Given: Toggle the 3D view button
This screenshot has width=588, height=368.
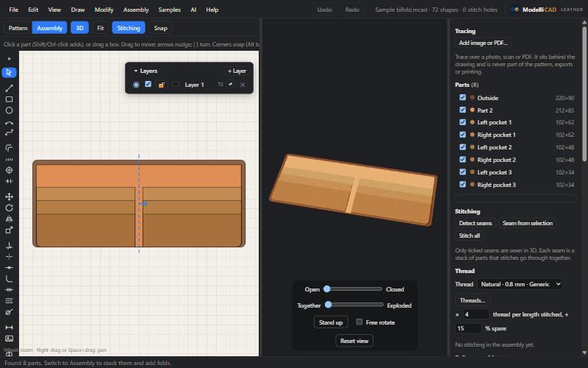Looking at the screenshot, I should [79, 28].
